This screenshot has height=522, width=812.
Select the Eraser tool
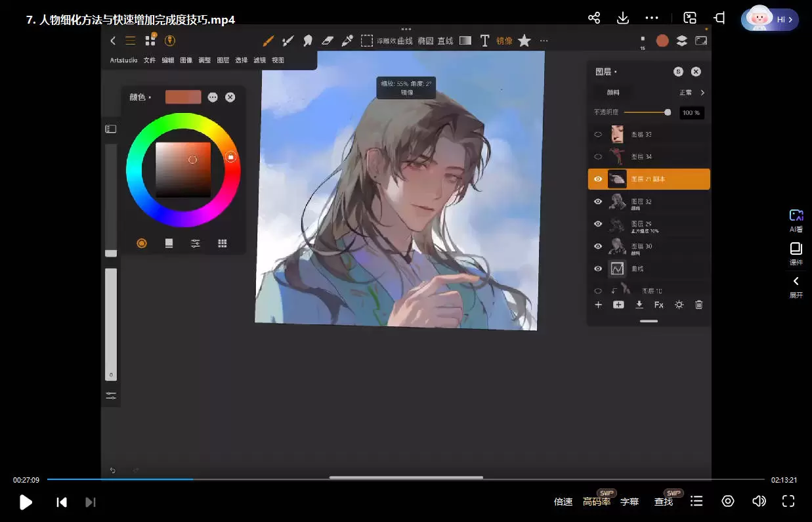pos(328,41)
